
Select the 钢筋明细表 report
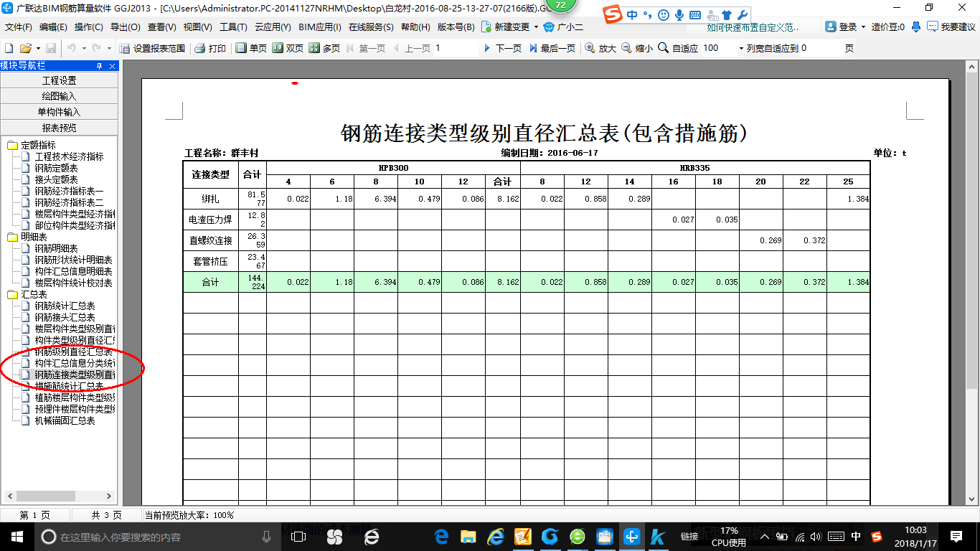(56, 249)
